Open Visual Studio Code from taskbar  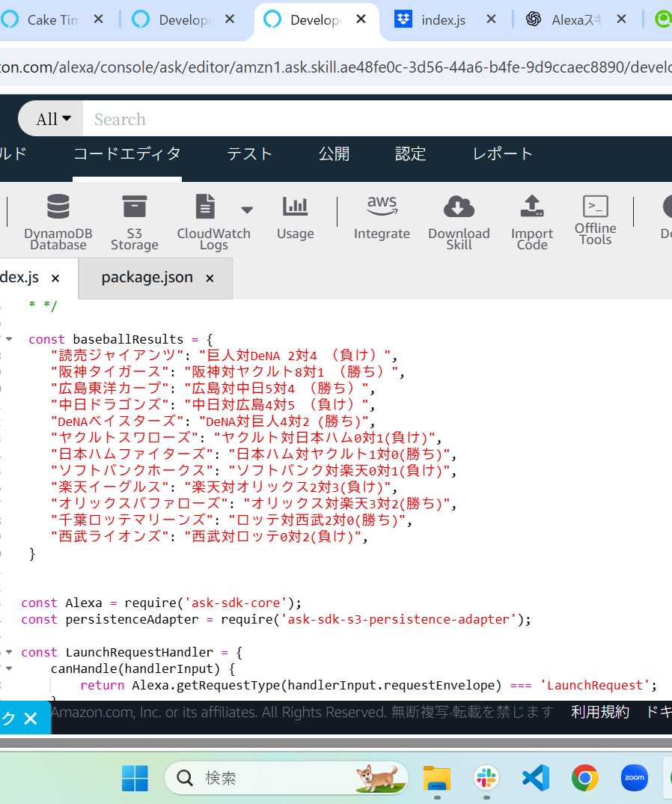536,779
